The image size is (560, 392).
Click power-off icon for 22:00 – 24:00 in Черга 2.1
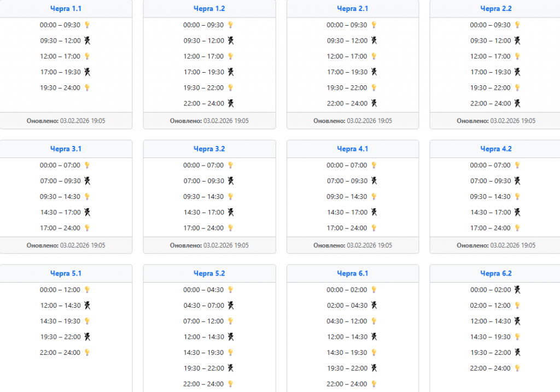click(374, 103)
